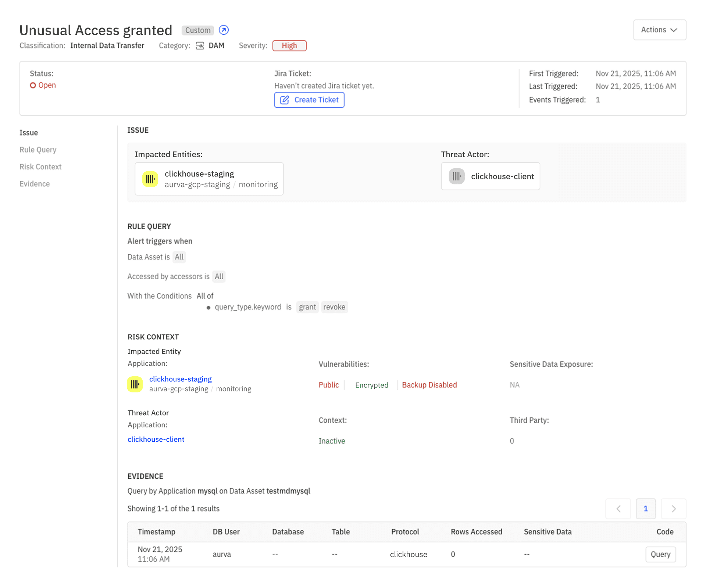Select Evidence in left navigation

pyautogui.click(x=35, y=184)
